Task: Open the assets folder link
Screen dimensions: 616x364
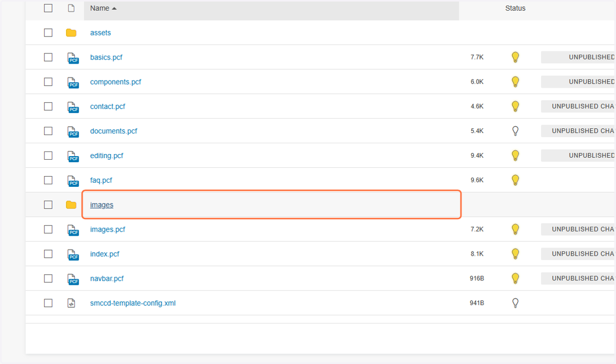Action: pos(101,33)
